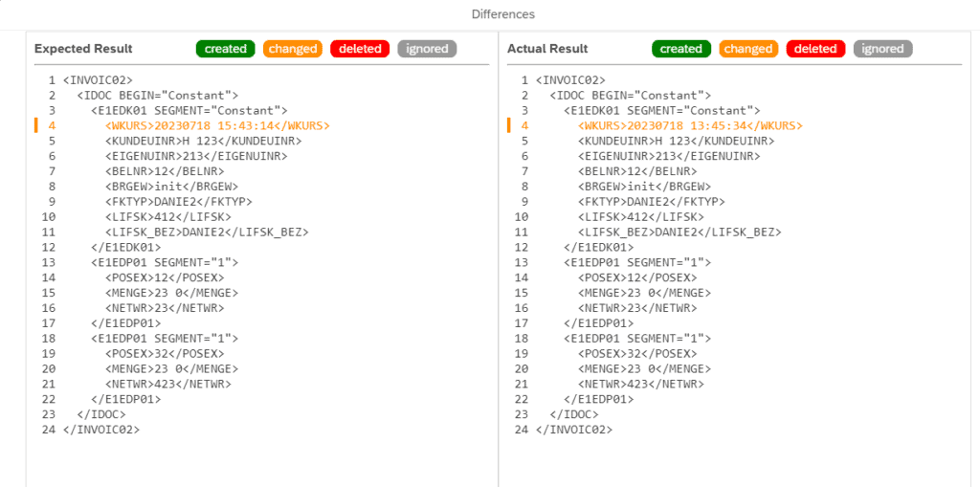This screenshot has width=980, height=487.
Task: Click the orange change marker in Expected Result
Action: [36, 125]
